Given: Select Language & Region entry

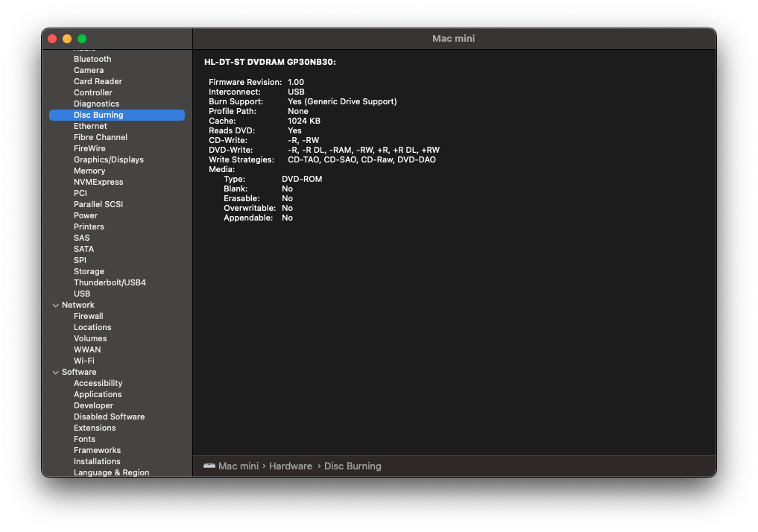Looking at the screenshot, I should click(x=112, y=472).
